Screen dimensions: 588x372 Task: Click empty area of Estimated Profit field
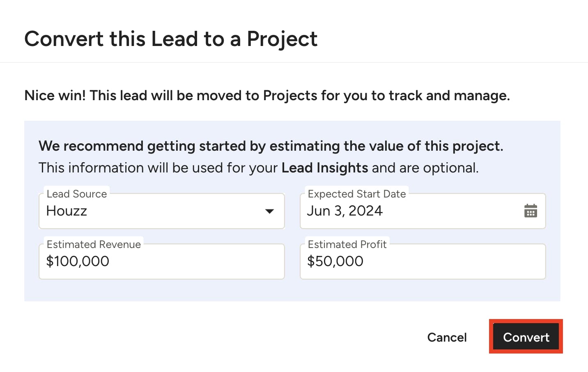pos(452,262)
